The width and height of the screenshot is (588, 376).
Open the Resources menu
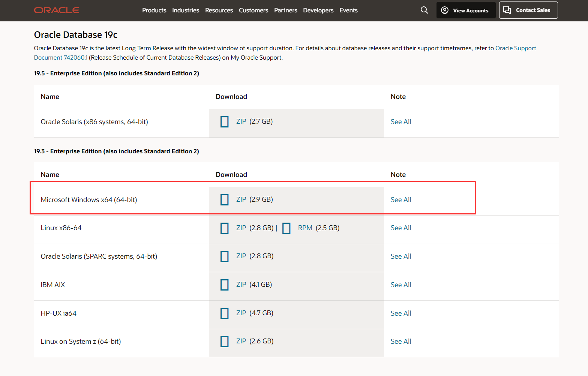[219, 10]
